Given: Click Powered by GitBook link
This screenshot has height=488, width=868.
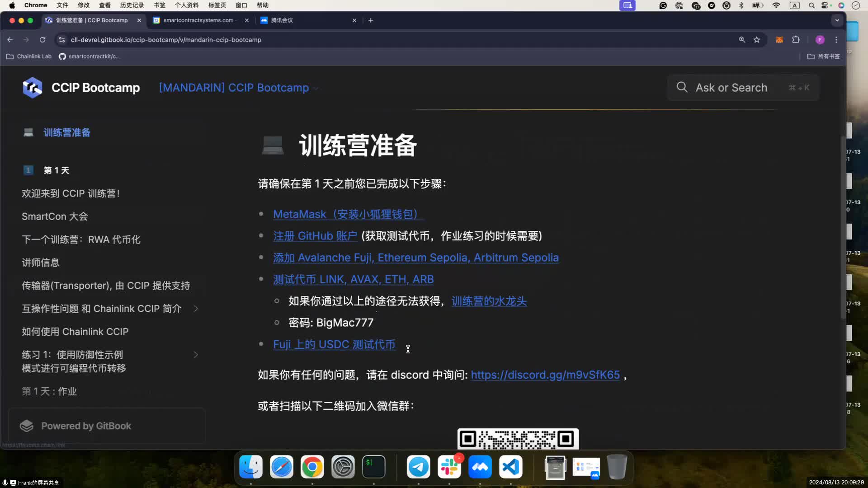Looking at the screenshot, I should click(x=107, y=426).
